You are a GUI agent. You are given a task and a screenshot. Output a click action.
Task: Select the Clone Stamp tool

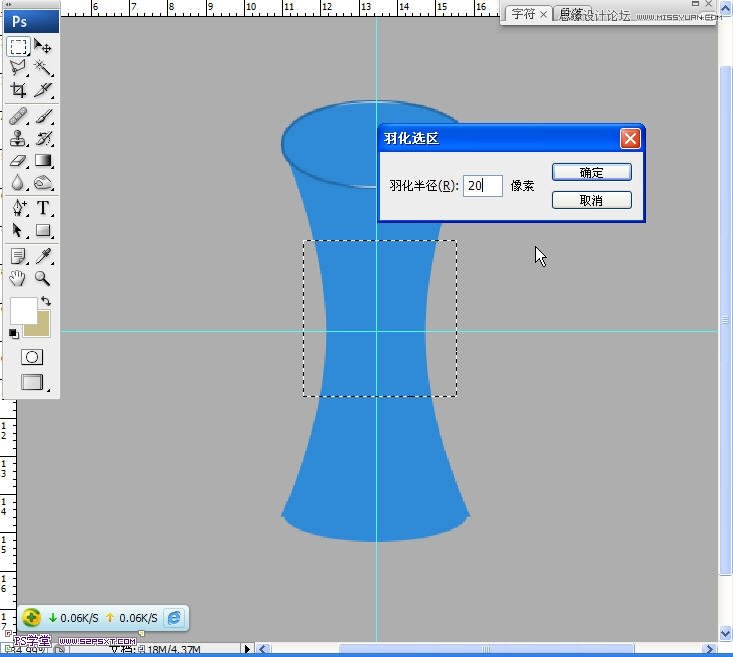[x=19, y=139]
